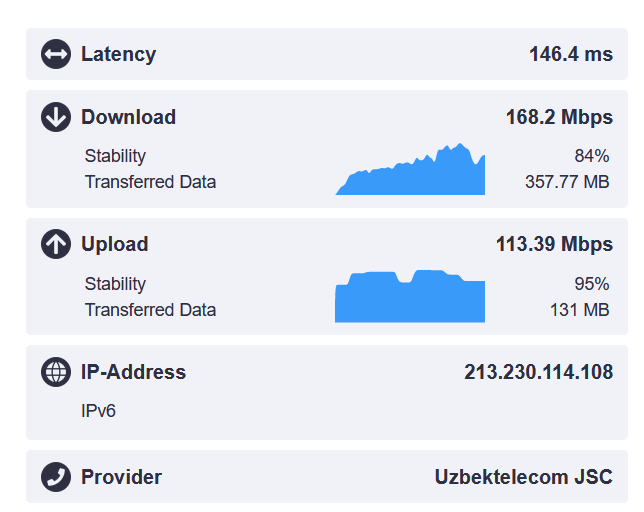The height and width of the screenshot is (512, 644).
Task: Click the Latency double-arrow icon
Action: (x=56, y=54)
